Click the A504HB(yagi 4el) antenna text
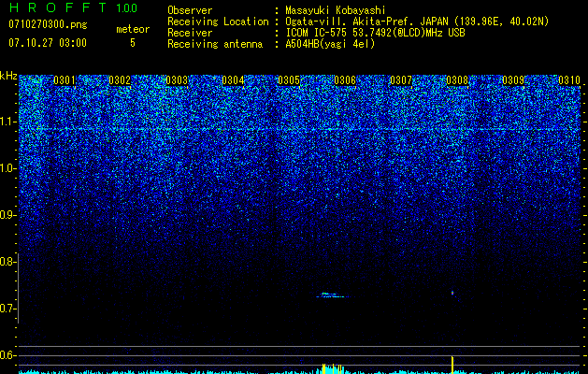The height and width of the screenshot is (374, 588). (x=330, y=44)
